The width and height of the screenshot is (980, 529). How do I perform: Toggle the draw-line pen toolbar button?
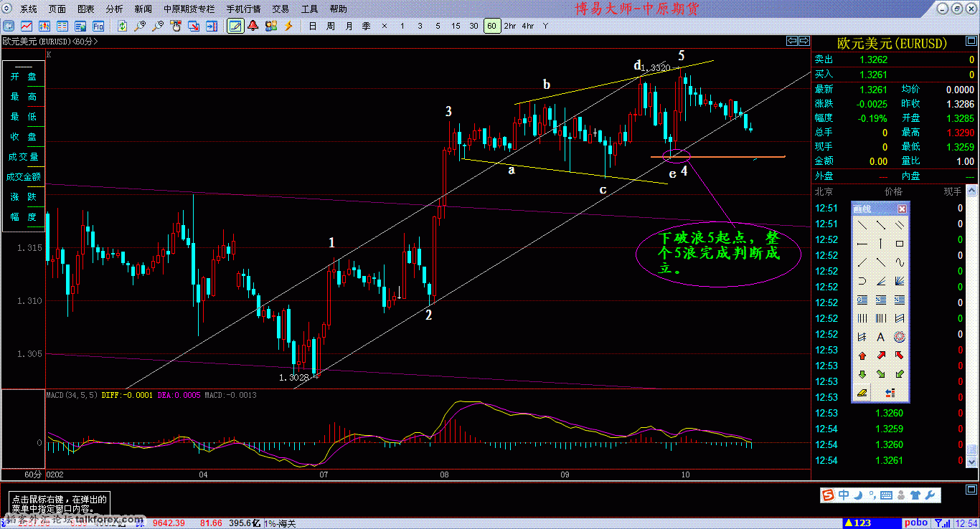(x=236, y=26)
